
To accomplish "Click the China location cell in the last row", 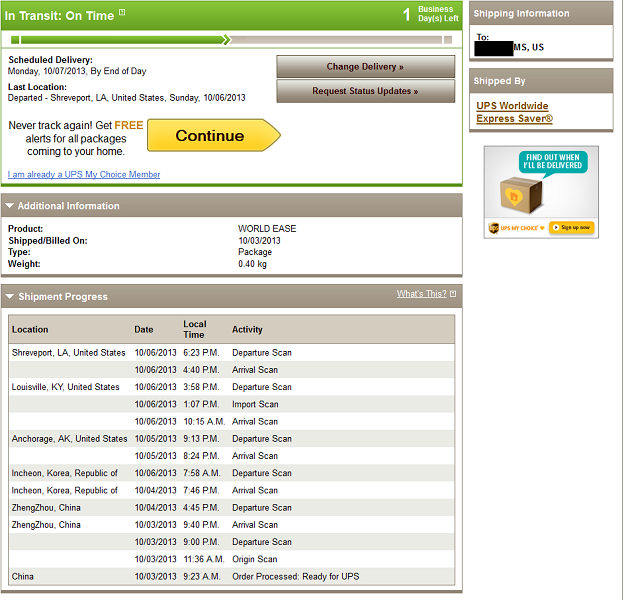I will point(23,577).
